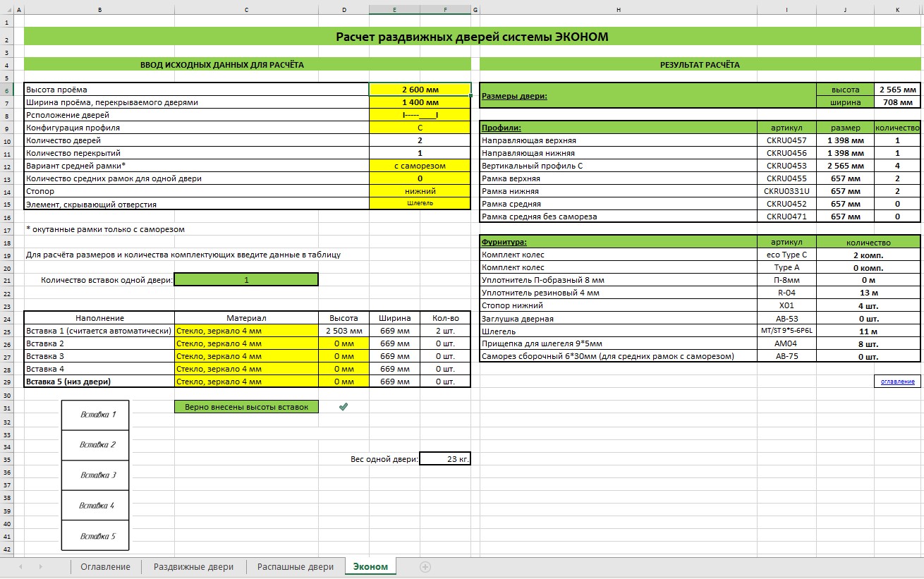Click title Расчет раздвижных дверей системы ЭКОНОМ
Viewport: 924px width, 579px height.
(x=471, y=37)
